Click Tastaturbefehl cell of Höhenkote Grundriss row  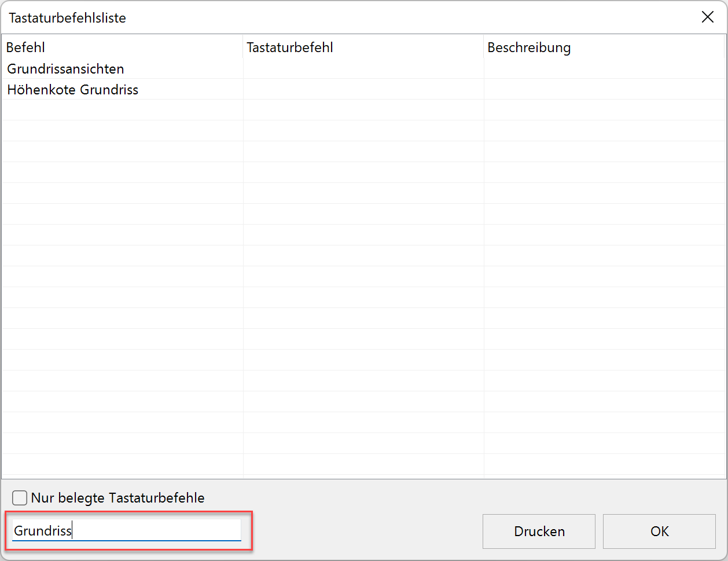tap(363, 90)
